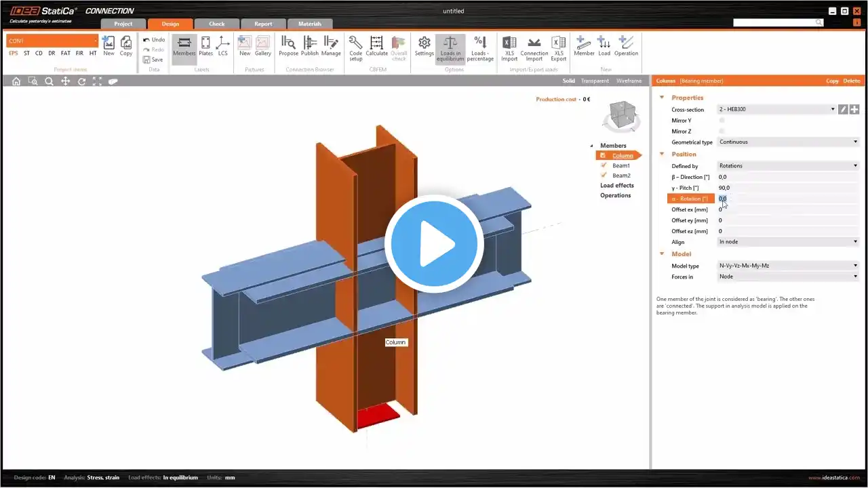Switch to the Report tab

tap(263, 24)
